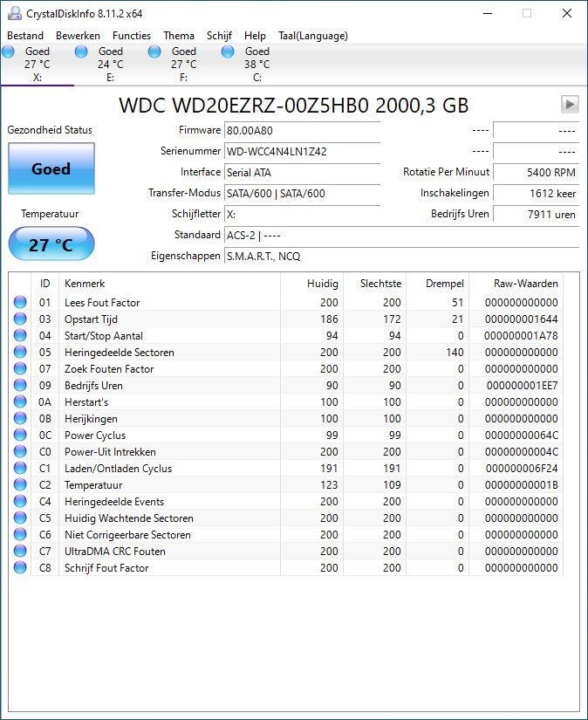Image resolution: width=588 pixels, height=720 pixels.
Task: Click the status orb for drive F:
Action: tap(154, 51)
